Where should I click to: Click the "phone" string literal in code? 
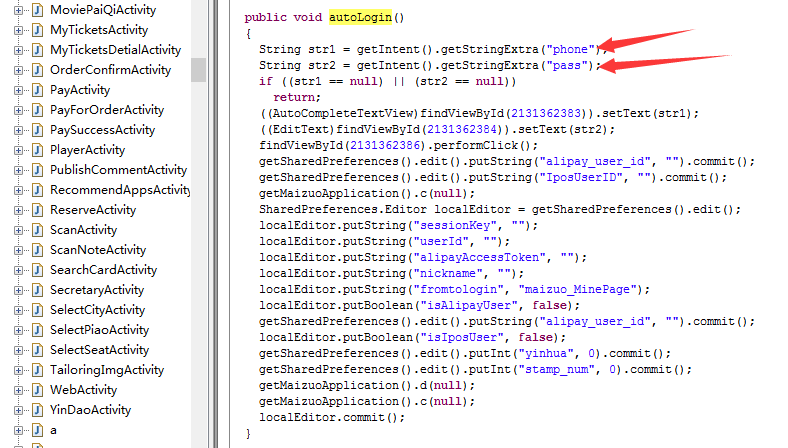[570, 49]
